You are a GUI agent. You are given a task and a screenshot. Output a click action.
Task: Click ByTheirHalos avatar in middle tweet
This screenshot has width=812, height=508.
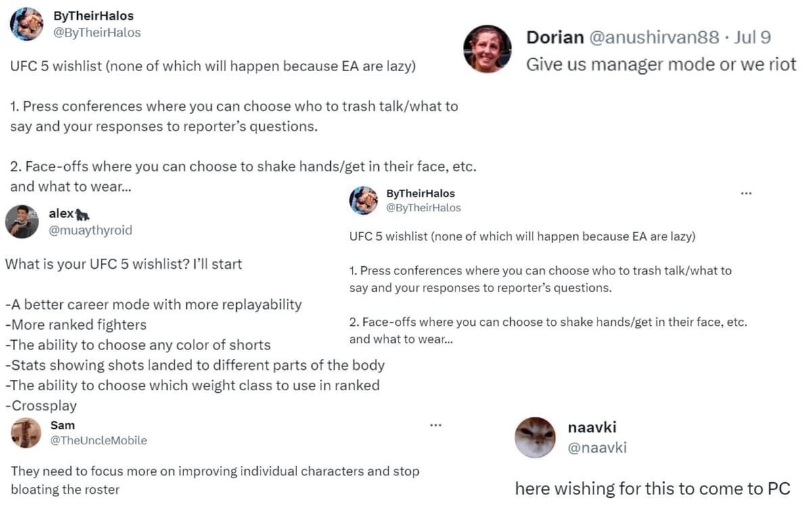(363, 200)
